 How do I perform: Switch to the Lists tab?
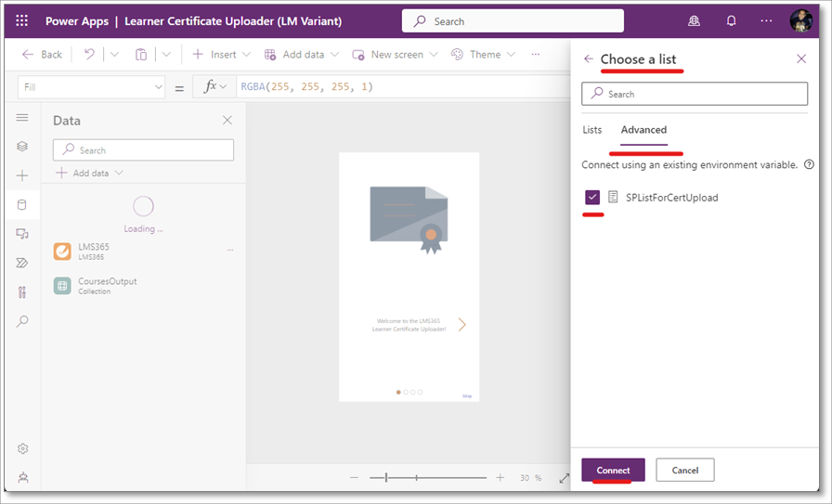click(x=591, y=130)
